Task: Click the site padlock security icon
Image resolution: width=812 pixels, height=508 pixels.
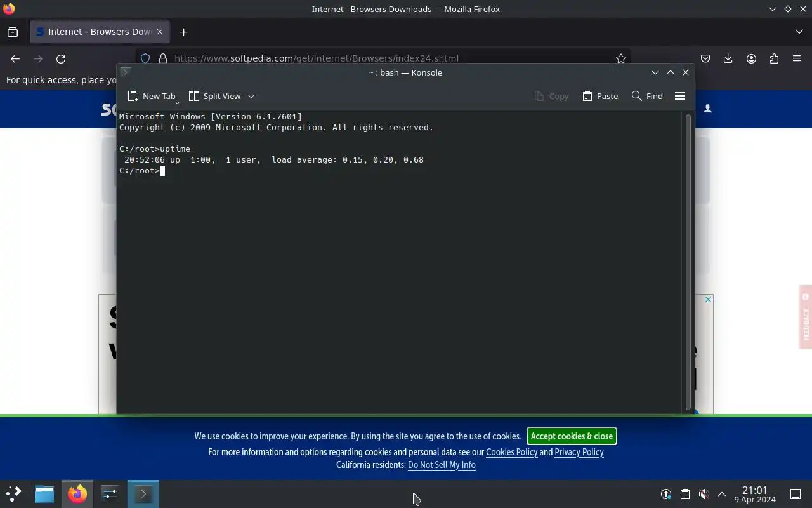Action: 163,58
